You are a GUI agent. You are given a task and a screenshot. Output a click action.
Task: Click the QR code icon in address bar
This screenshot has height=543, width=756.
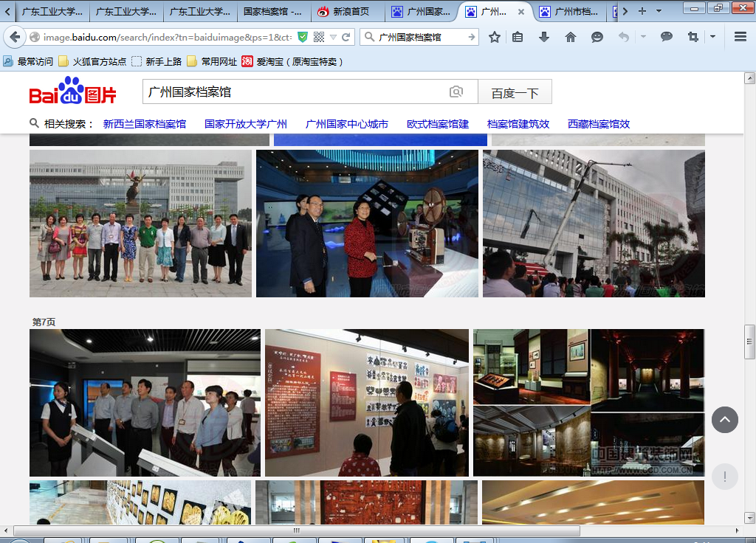[319, 37]
